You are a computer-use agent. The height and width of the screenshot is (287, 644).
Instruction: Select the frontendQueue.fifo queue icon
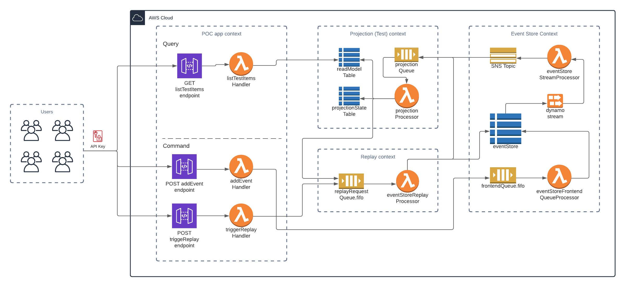[x=503, y=175]
